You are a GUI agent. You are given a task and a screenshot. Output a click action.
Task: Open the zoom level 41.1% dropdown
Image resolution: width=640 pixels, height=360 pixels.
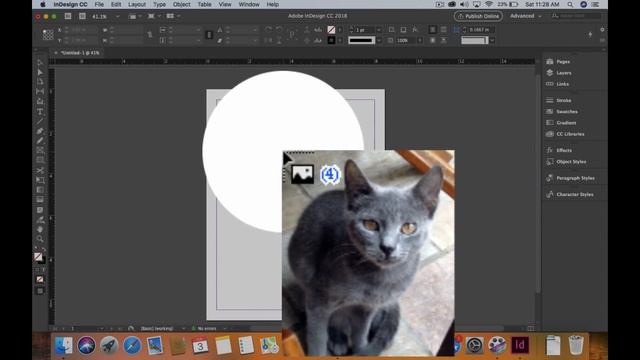click(118, 16)
